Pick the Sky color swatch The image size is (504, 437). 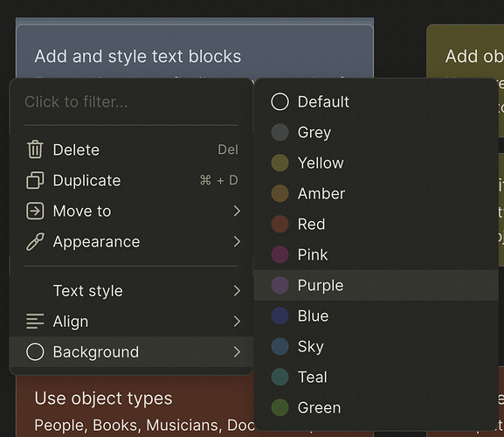pos(280,346)
